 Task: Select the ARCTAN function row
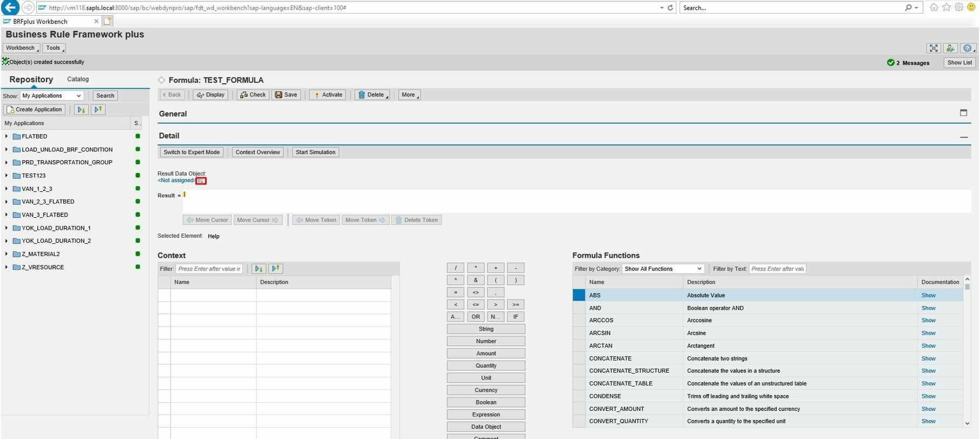coord(768,346)
